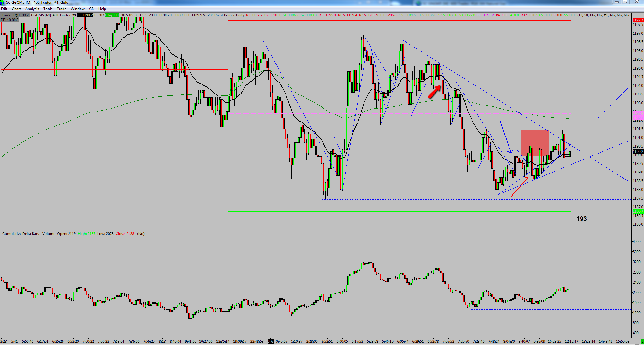Click the 1194.0 level on price scale

(638, 86)
